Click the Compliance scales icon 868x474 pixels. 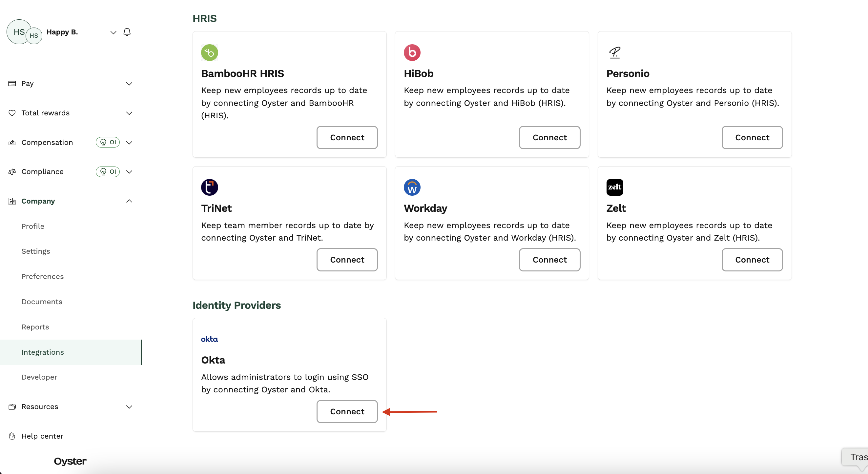click(x=12, y=172)
